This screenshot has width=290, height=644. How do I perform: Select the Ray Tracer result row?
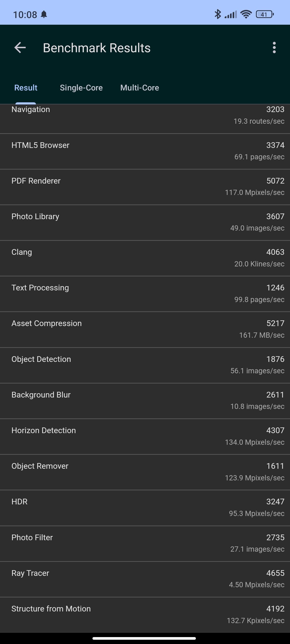(x=145, y=579)
